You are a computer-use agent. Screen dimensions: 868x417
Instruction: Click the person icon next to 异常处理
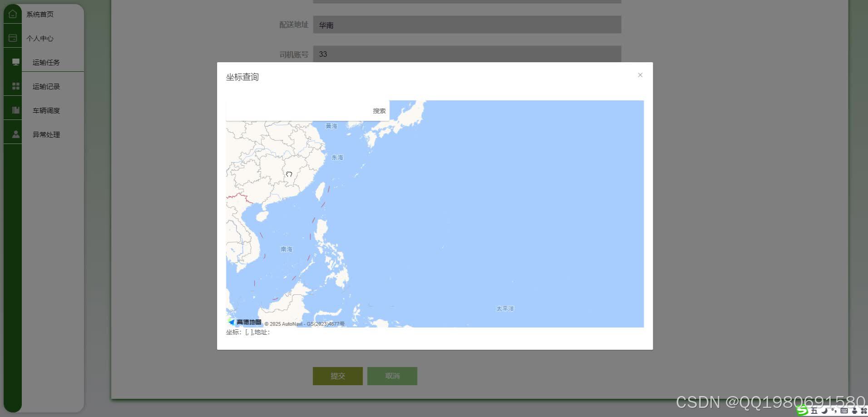(x=15, y=134)
